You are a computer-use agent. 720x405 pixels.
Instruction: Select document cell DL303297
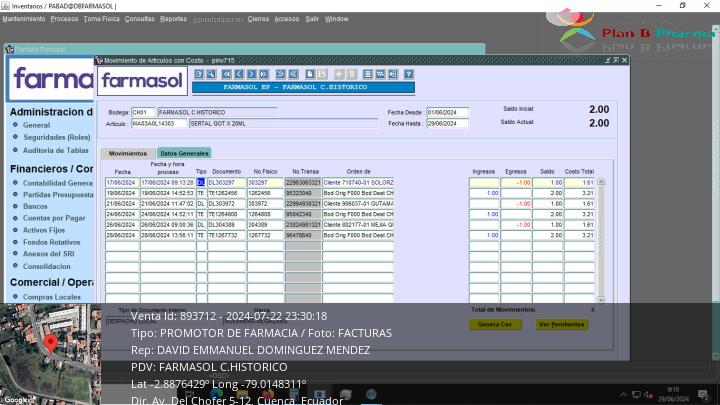tap(227, 183)
